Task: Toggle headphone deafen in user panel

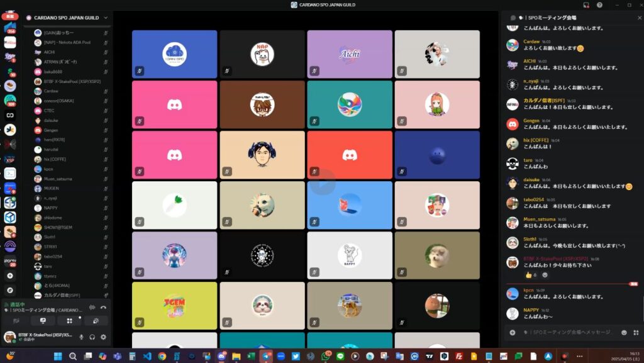Action: coord(92,337)
